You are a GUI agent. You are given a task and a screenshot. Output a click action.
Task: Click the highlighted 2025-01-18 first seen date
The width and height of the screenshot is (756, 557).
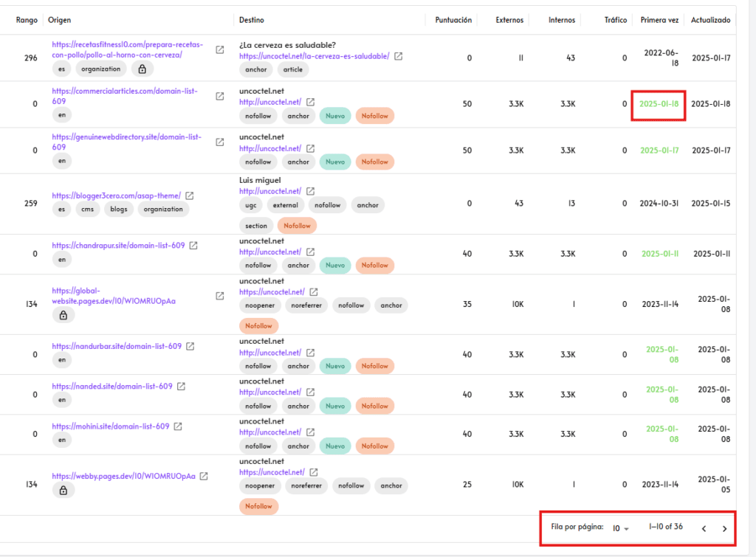tap(659, 104)
